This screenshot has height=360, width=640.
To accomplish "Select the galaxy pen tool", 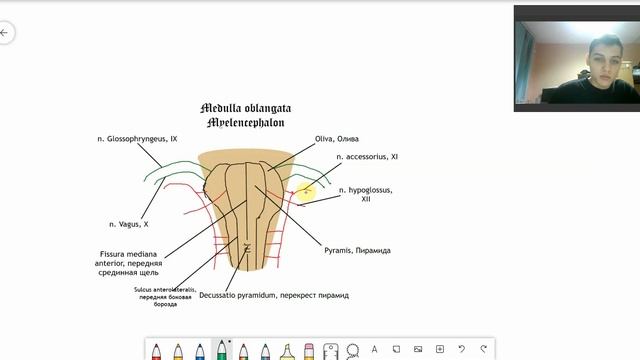I will pos(265,351).
